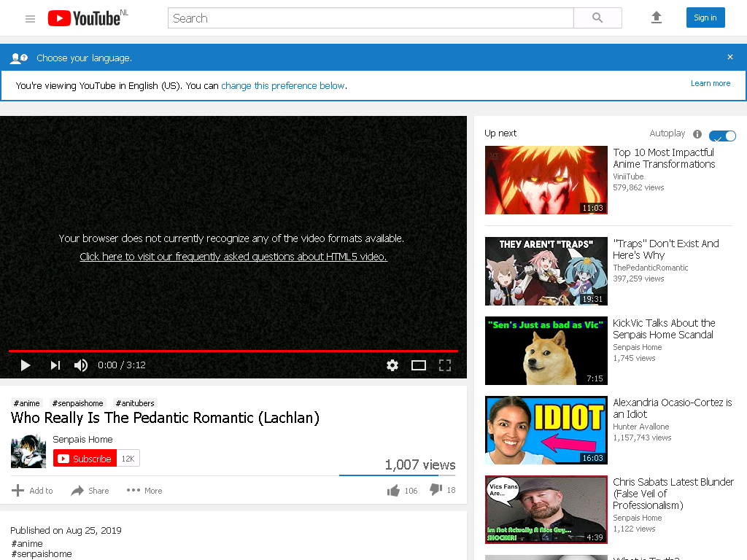Open Alexandria Ocasio-Cortez is an Idiot title
Screen dimensions: 747x560
(672, 408)
